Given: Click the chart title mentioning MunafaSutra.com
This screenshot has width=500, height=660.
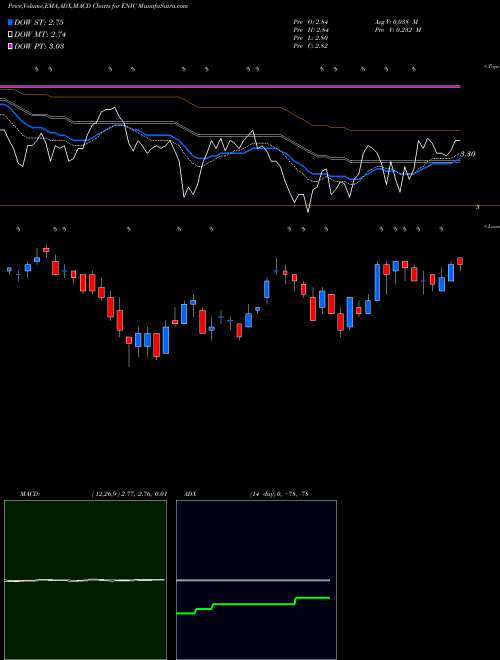Looking at the screenshot, I should tap(98, 6).
